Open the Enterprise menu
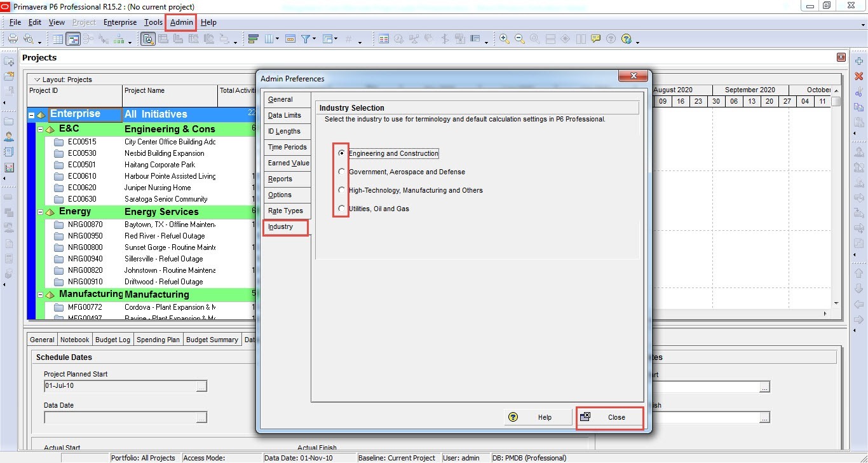Viewport: 868px width, 463px height. pos(120,22)
